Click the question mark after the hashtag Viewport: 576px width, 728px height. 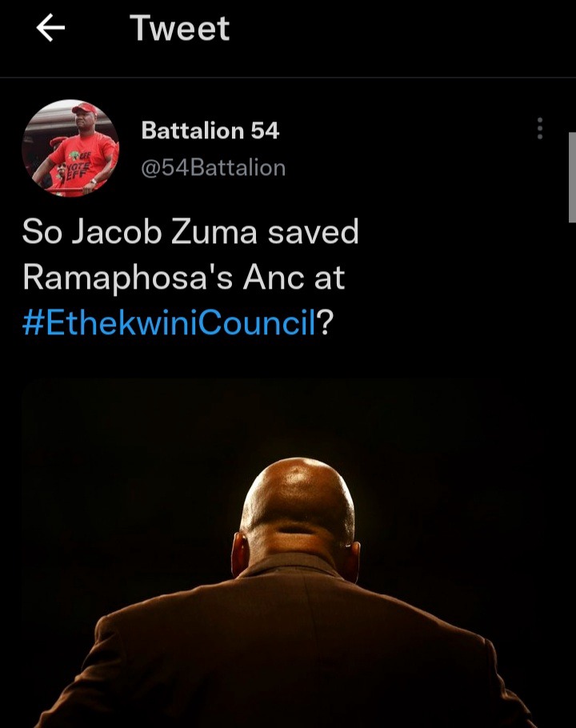(326, 323)
